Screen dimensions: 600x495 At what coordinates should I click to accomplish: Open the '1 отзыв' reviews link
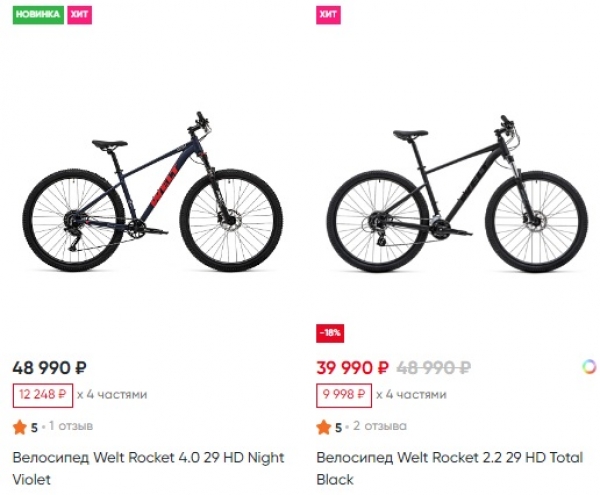(72, 427)
